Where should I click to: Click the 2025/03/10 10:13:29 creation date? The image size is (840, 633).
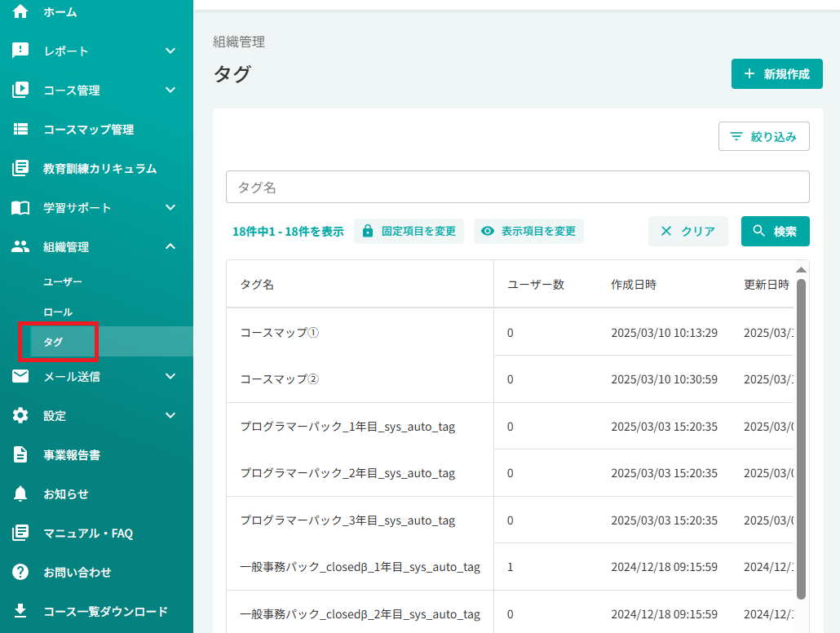pos(665,333)
